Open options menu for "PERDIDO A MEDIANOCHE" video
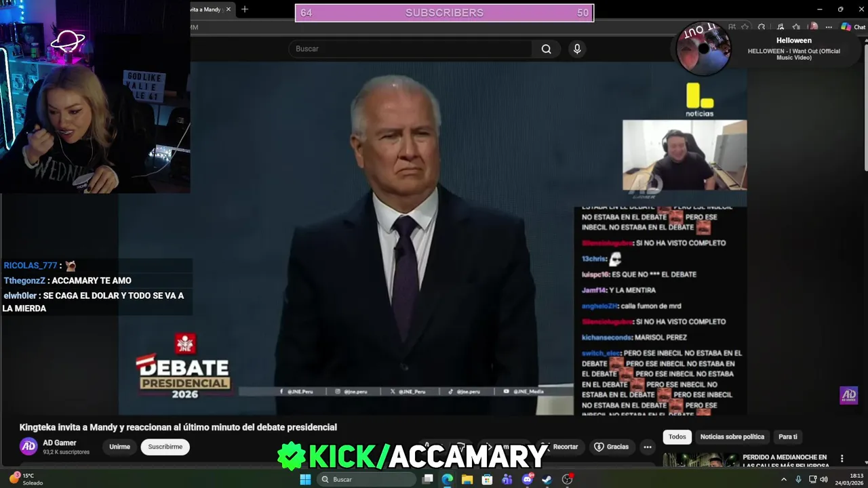Image resolution: width=868 pixels, height=488 pixels. [842, 459]
